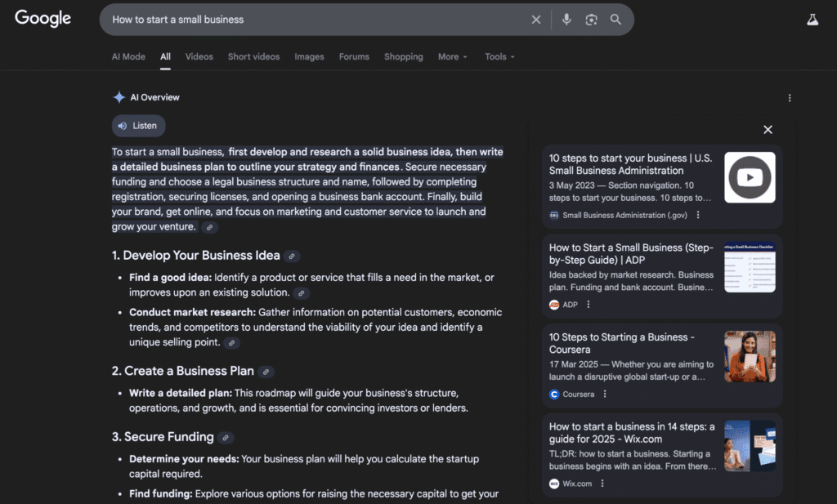
Task: Click link icon beside Secure Funding heading
Action: pos(226,438)
